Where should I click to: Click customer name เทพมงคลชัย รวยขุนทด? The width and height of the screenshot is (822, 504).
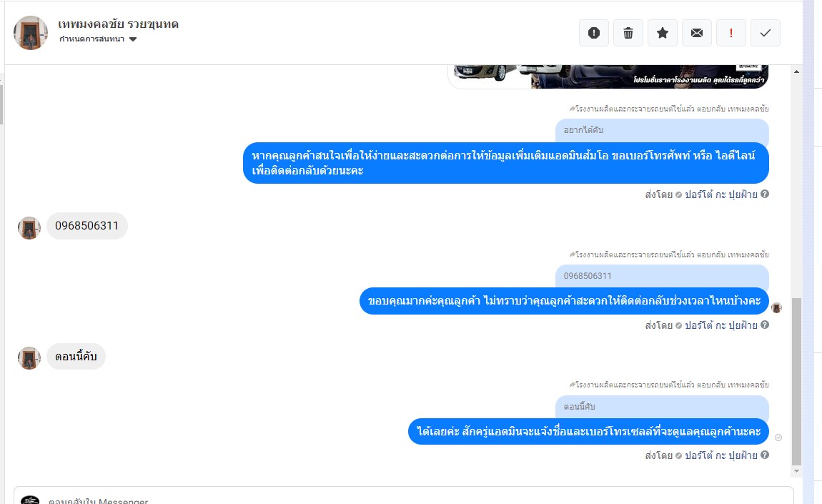pos(118,24)
